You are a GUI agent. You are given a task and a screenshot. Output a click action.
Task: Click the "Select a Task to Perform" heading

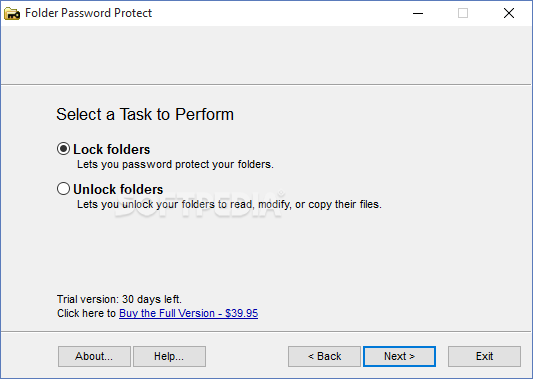click(145, 114)
